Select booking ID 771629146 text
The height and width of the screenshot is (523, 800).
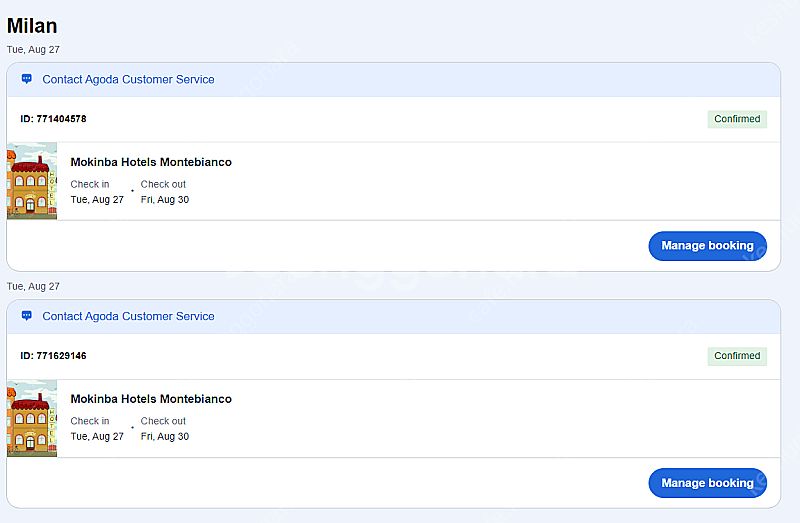tap(53, 356)
